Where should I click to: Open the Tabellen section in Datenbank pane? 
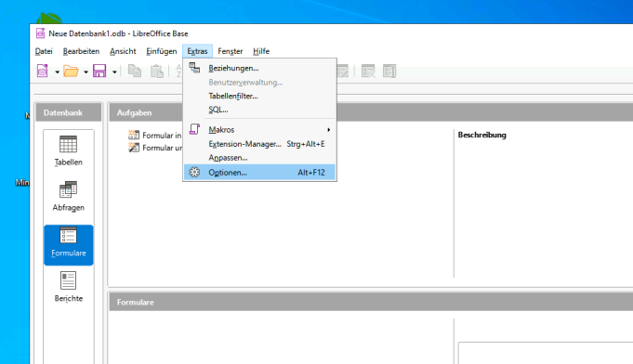[68, 150]
